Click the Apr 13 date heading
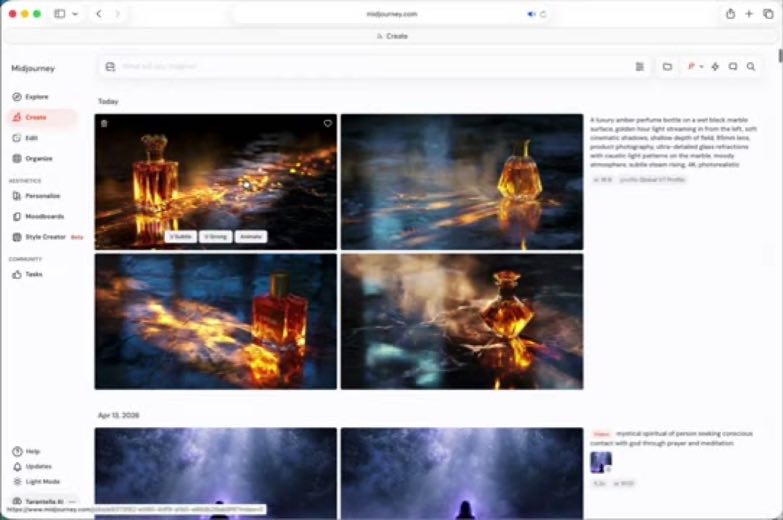This screenshot has height=520, width=783. 118,416
